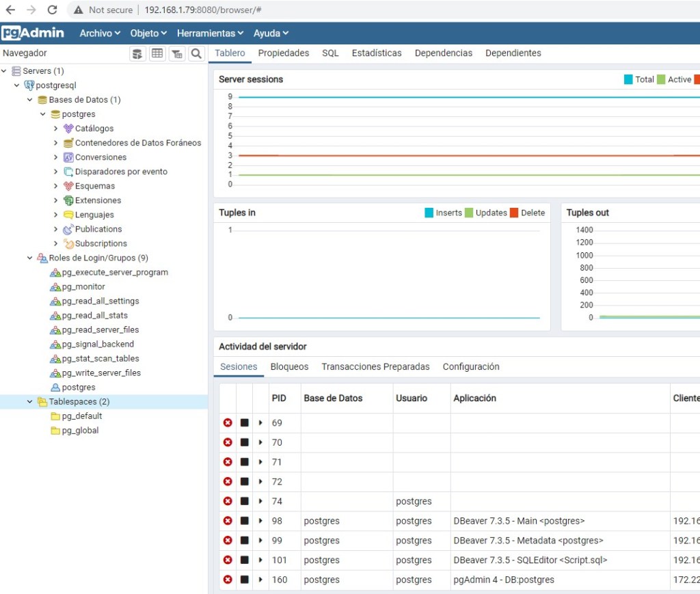Open the Search Objects magnifier icon

[x=196, y=54]
